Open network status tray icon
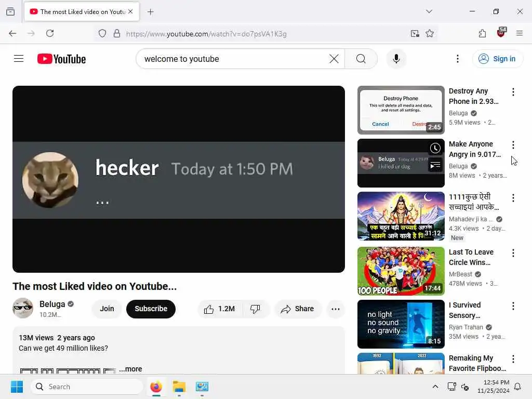Screen dimensions: 532x399 click(x=451, y=387)
